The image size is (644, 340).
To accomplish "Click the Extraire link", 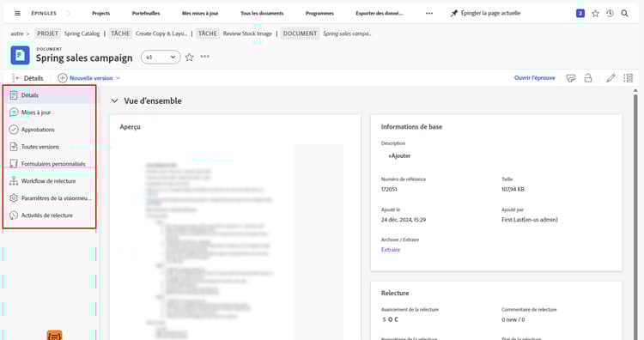I will click(391, 250).
